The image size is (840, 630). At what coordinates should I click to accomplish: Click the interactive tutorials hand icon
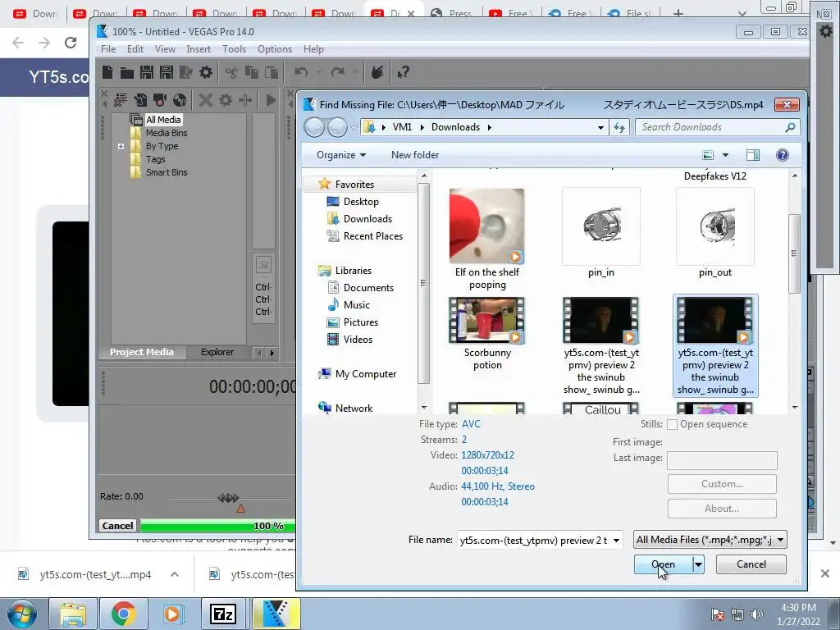pyautogui.click(x=377, y=72)
